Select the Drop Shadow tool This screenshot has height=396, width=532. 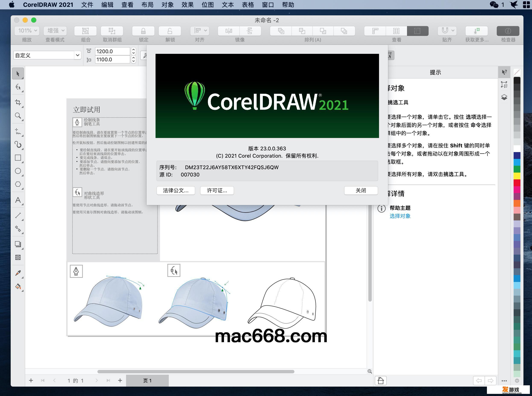click(18, 244)
